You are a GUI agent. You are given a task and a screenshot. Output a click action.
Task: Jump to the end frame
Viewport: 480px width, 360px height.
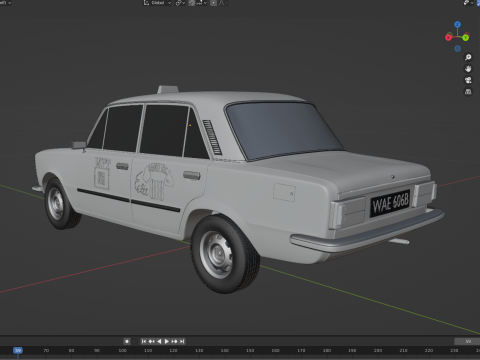coord(182,341)
